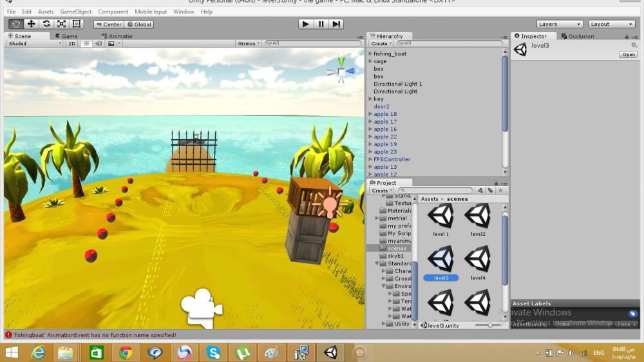This screenshot has height=362, width=644.
Task: Select level2 scene asset
Action: [478, 221]
